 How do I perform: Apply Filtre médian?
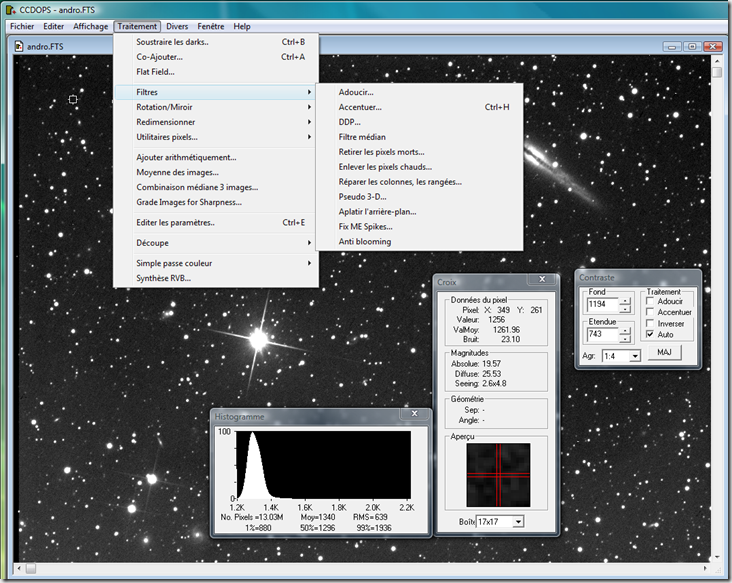[x=419, y=137]
